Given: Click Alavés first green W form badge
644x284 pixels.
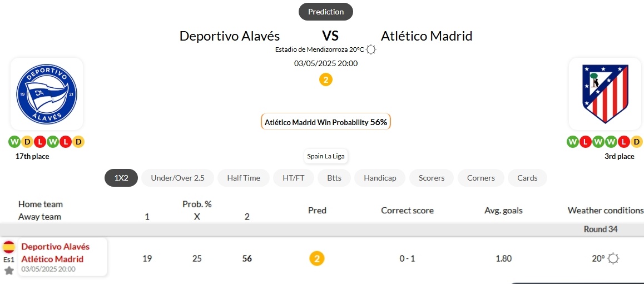Looking at the screenshot, I should [14, 142].
